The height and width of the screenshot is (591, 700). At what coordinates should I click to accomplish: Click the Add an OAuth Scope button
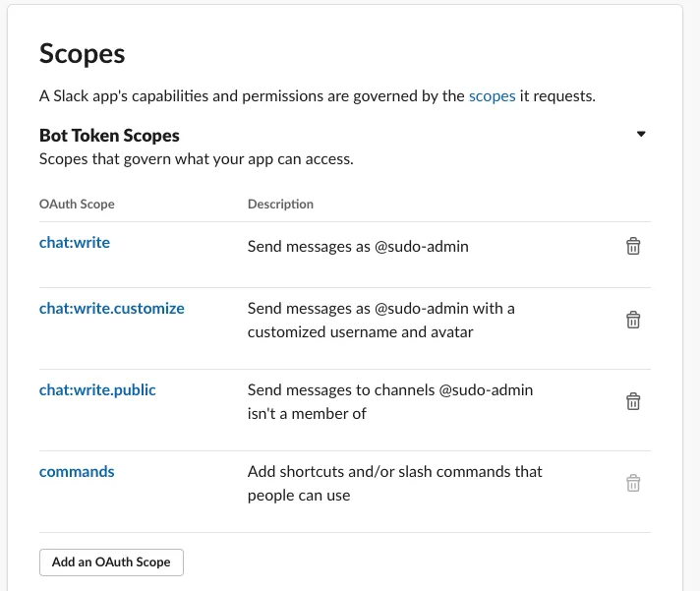tap(111, 562)
